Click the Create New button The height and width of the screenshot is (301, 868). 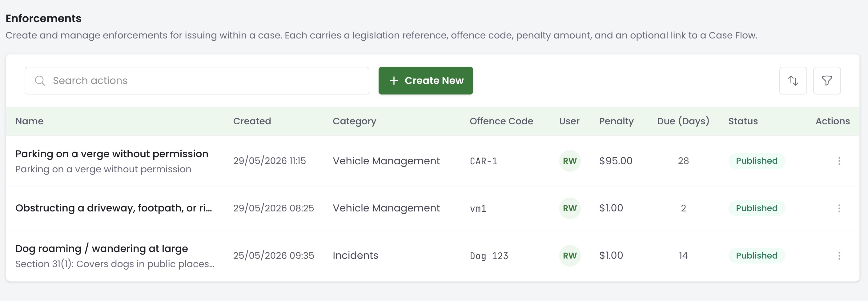click(x=426, y=81)
